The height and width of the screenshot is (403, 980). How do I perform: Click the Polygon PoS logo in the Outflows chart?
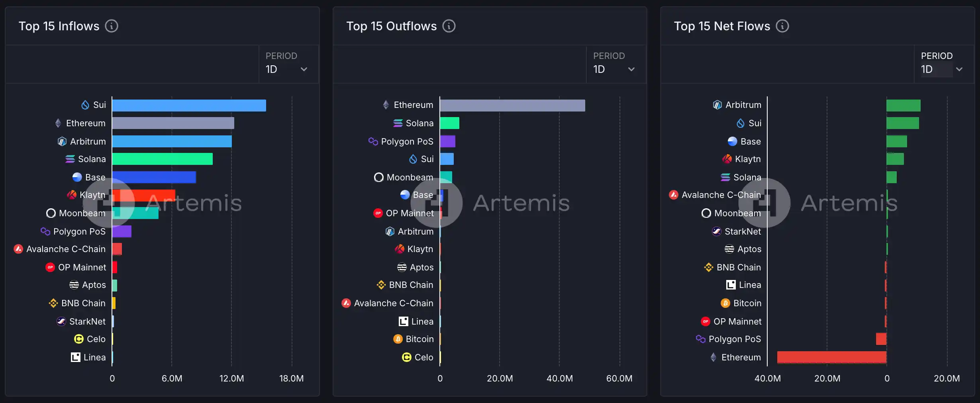coord(373,141)
